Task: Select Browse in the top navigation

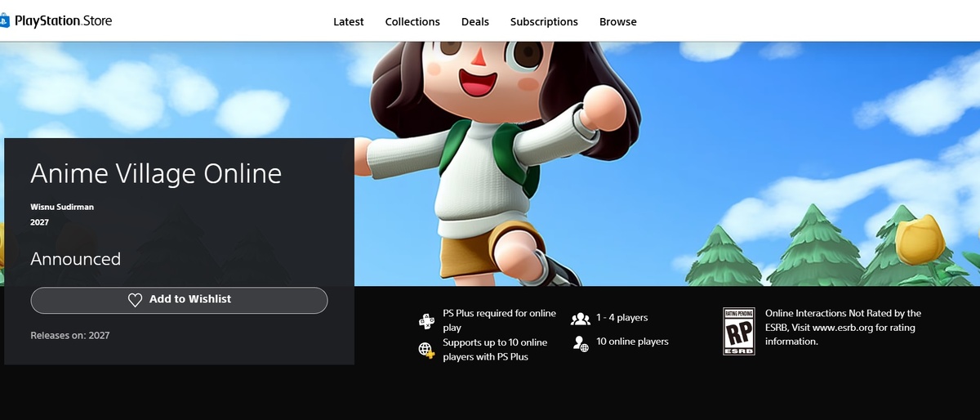Action: (618, 22)
